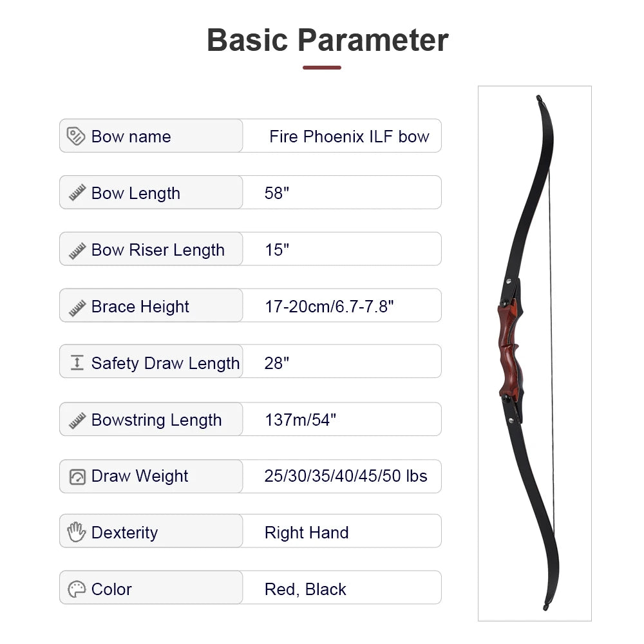Click the ruler icon next to Brace Height
The image size is (644, 644).
77,307
